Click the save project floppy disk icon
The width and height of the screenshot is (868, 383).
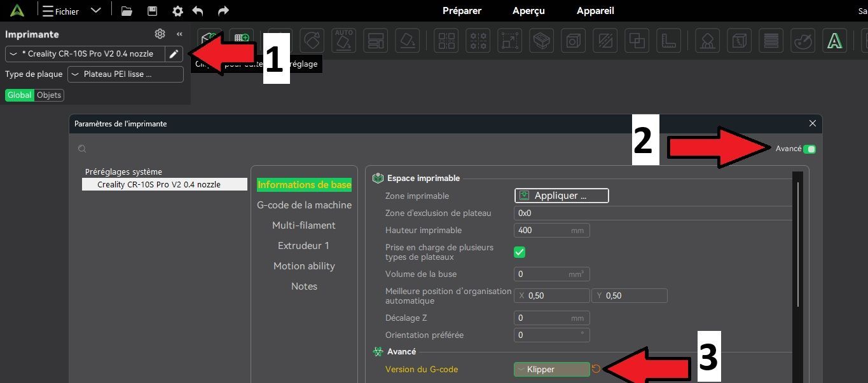coord(152,11)
